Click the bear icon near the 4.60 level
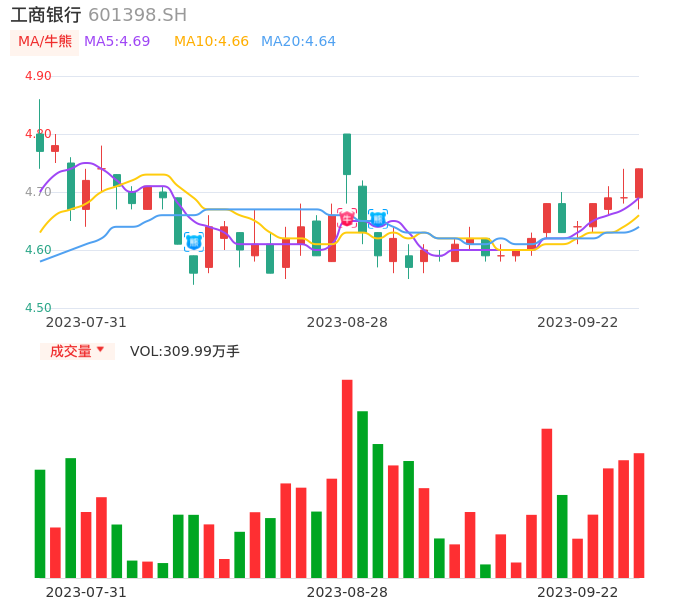Image resolution: width=686 pixels, height=606 pixels. [193, 242]
